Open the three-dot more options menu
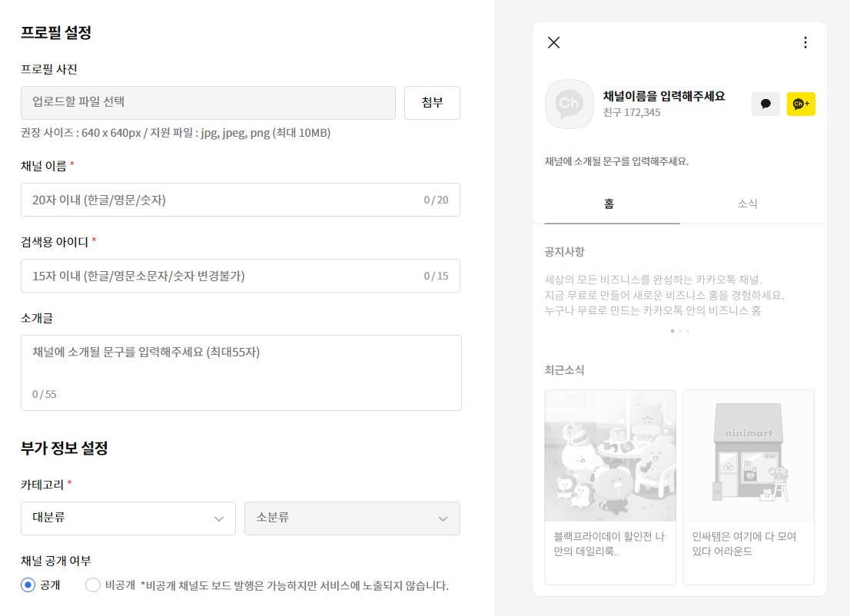The width and height of the screenshot is (850, 616). [x=805, y=42]
